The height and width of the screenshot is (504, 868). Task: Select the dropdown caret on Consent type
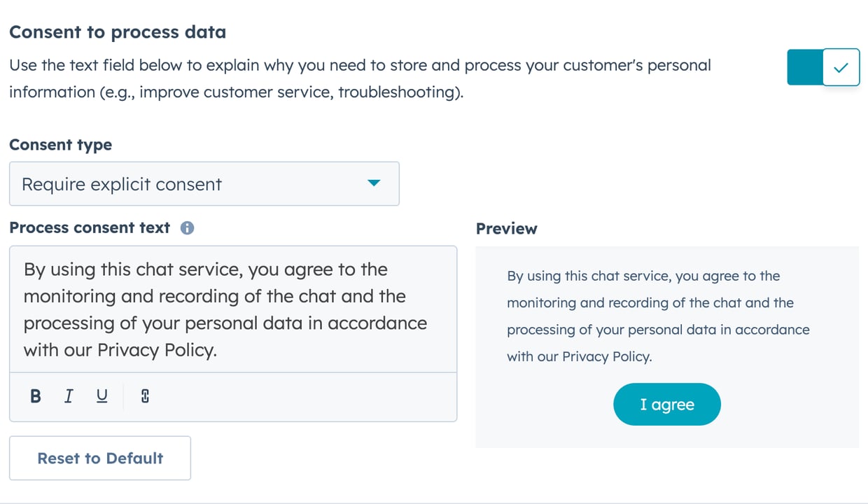374,183
